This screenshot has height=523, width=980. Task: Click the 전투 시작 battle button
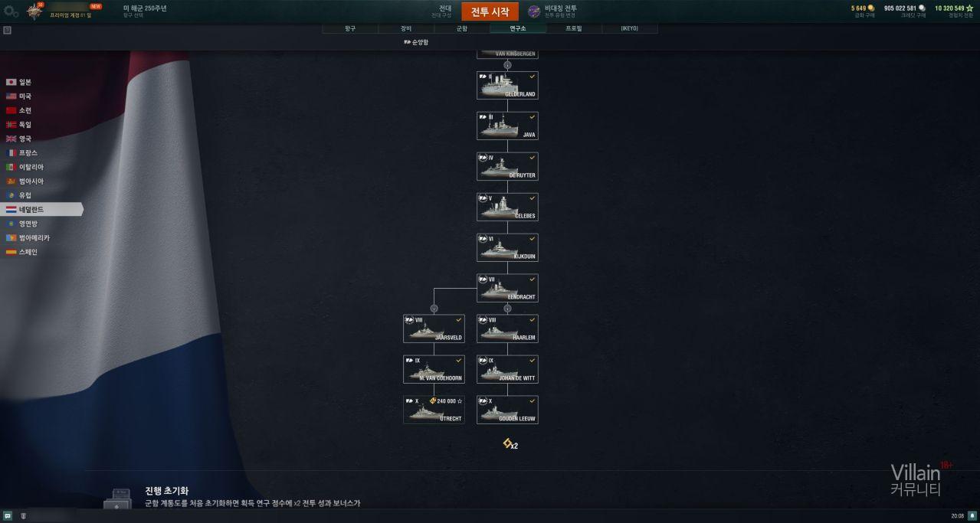coord(490,11)
